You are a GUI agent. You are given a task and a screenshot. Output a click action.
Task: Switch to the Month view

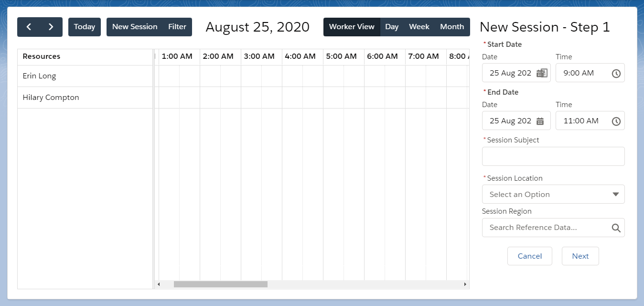tap(452, 27)
